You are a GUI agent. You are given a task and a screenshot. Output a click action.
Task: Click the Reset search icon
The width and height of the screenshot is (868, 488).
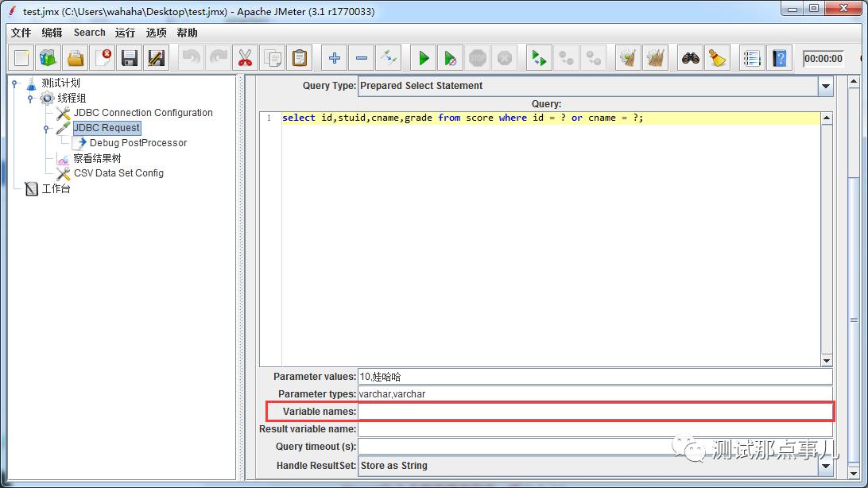click(717, 58)
